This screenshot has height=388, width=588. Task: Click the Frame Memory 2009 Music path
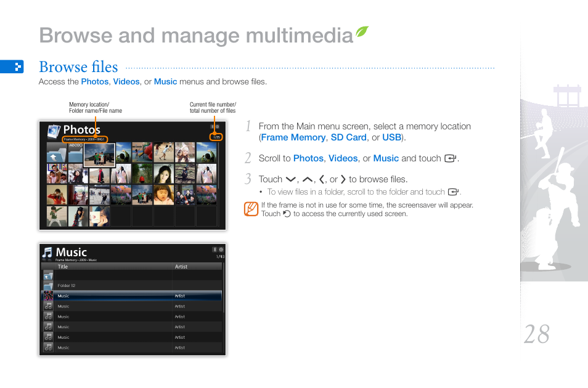[x=76, y=260]
